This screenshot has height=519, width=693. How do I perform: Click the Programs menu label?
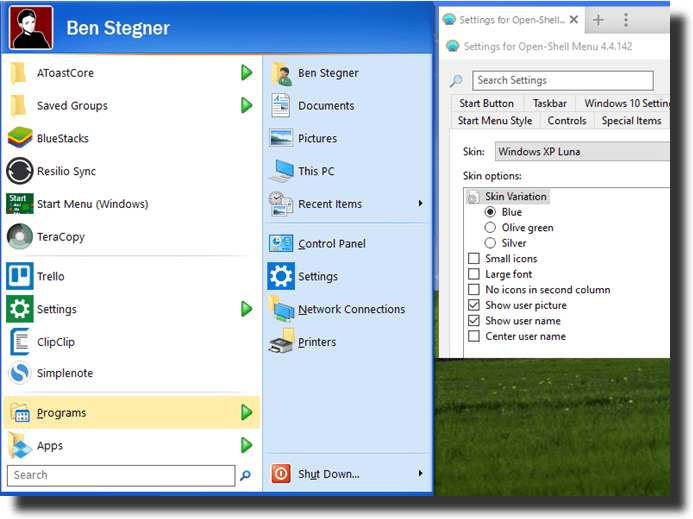pyautogui.click(x=61, y=412)
